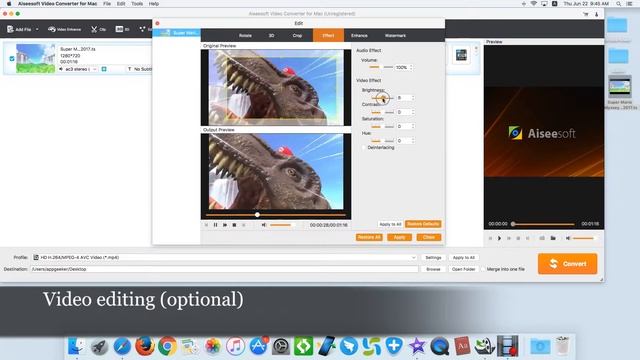Click the Restore Defaults button
640x360 pixels.
pos(423,224)
